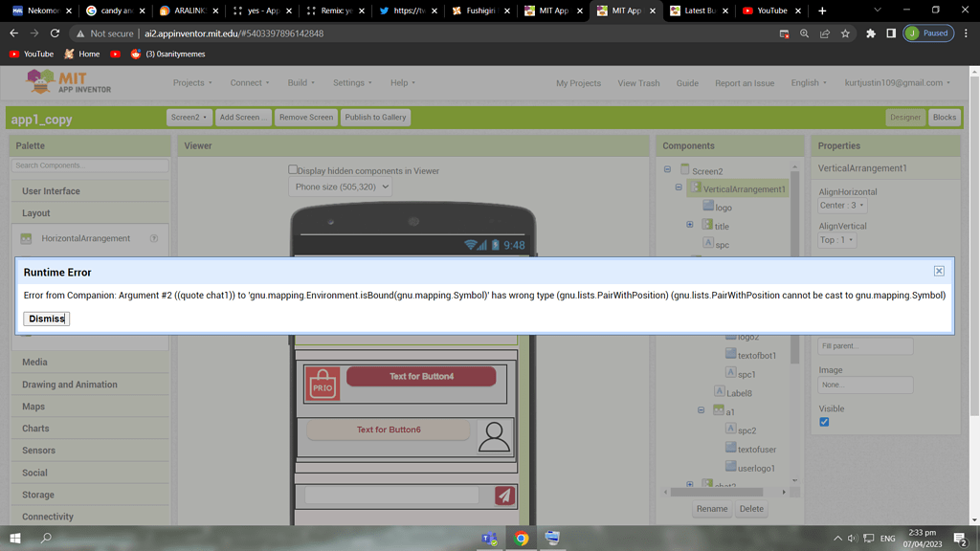
Task: Dismiss the Runtime Error dialog
Action: [x=45, y=319]
